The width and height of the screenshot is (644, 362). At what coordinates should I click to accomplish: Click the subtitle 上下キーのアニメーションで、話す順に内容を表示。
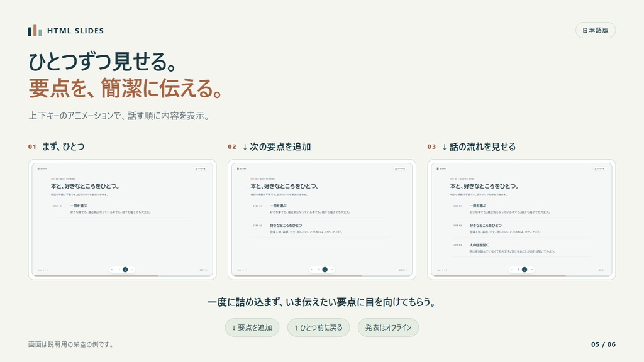(119, 116)
